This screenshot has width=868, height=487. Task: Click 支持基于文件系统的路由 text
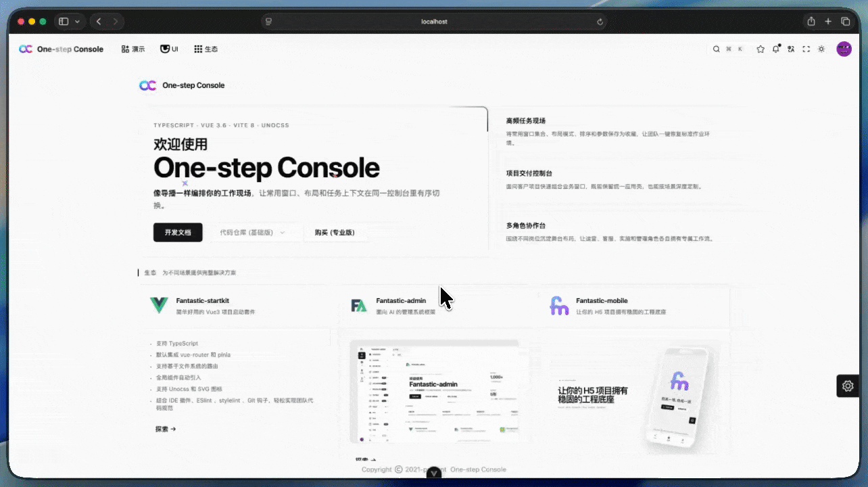pyautogui.click(x=187, y=366)
